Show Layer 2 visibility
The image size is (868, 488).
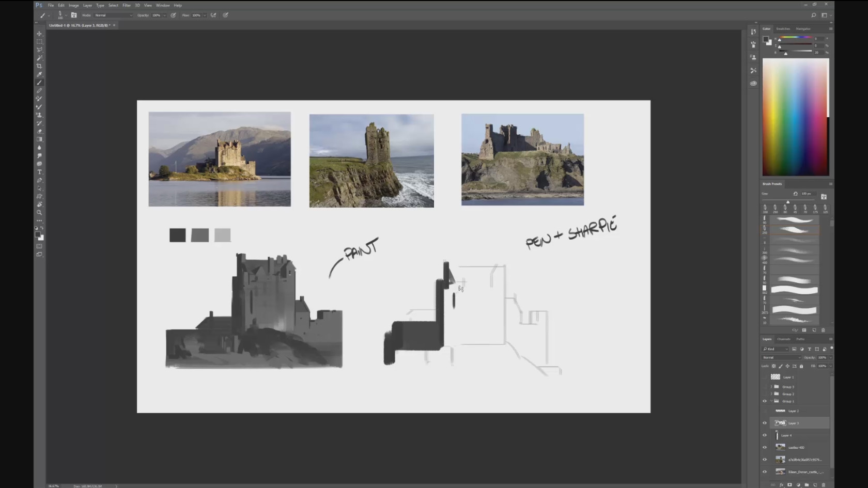pos(765,411)
